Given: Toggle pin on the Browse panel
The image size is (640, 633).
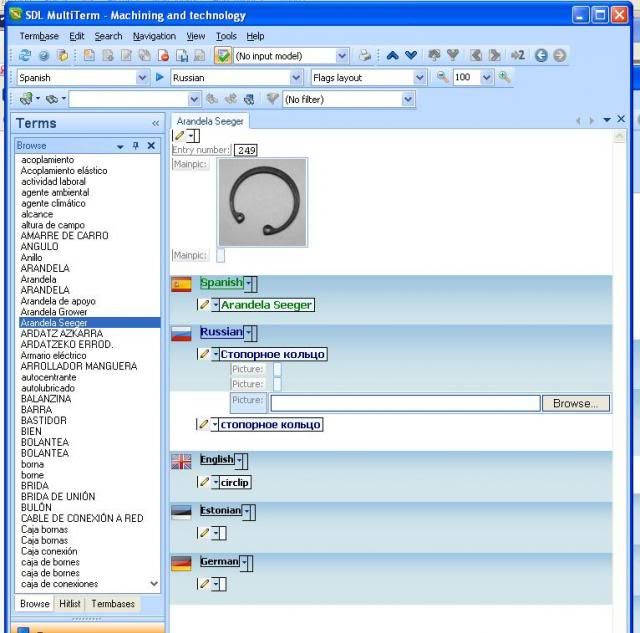Looking at the screenshot, I should (136, 145).
